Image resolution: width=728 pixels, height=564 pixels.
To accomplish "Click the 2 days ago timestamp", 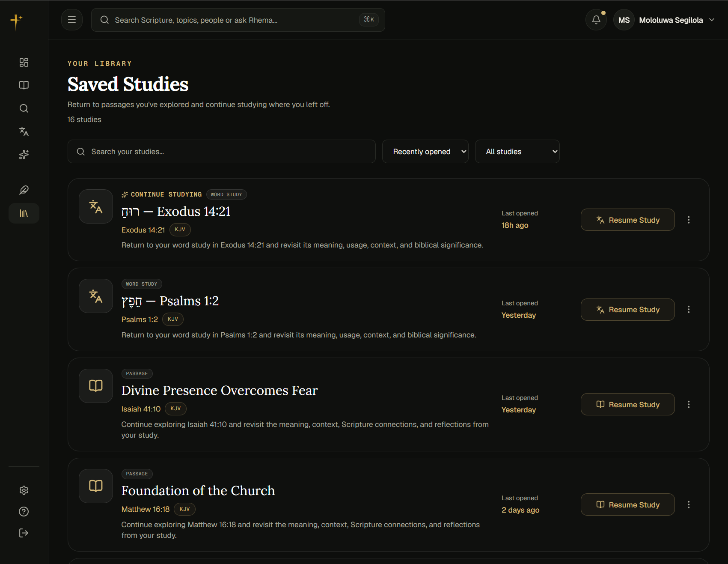I will tap(520, 510).
